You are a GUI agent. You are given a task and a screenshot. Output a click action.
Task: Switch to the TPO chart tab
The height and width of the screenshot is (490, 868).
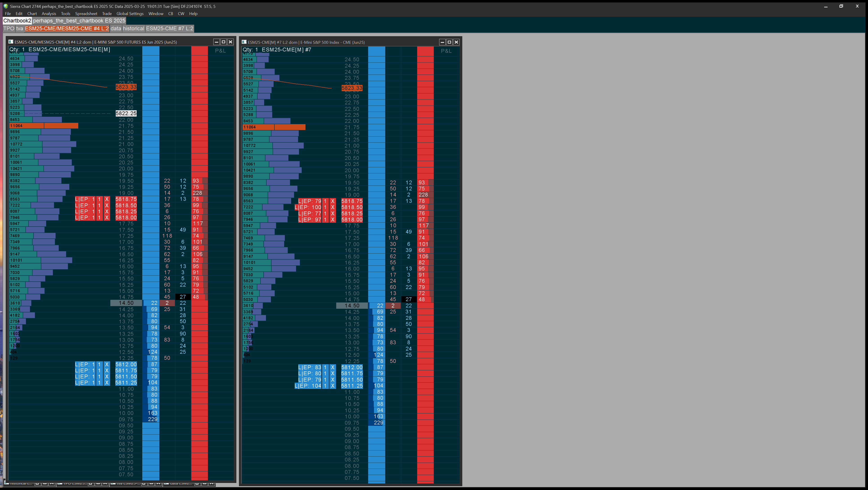coord(9,29)
